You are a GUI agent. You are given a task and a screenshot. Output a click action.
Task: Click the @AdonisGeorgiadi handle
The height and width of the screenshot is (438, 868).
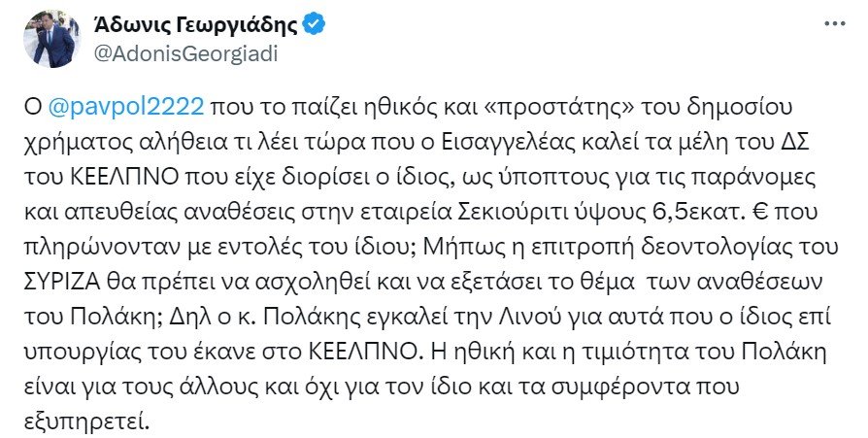coord(186,54)
